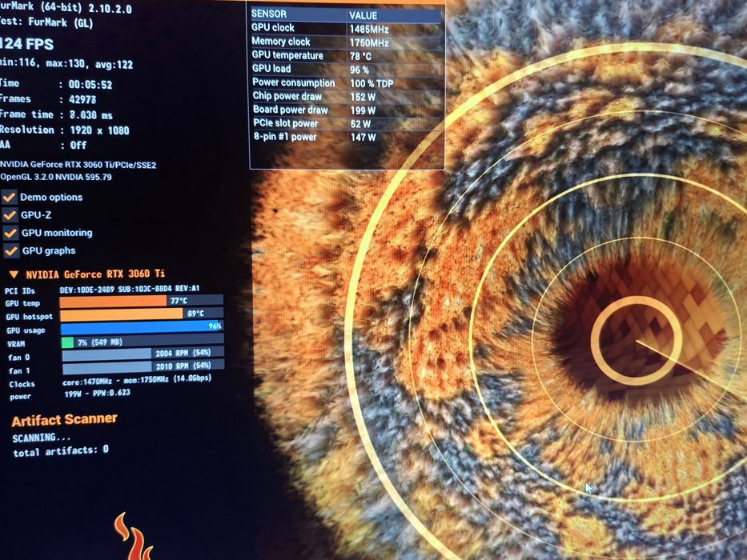Viewport: 747px width, 560px height.
Task: Click the 8-pin #1 power value 147 W
Action: pos(363,138)
